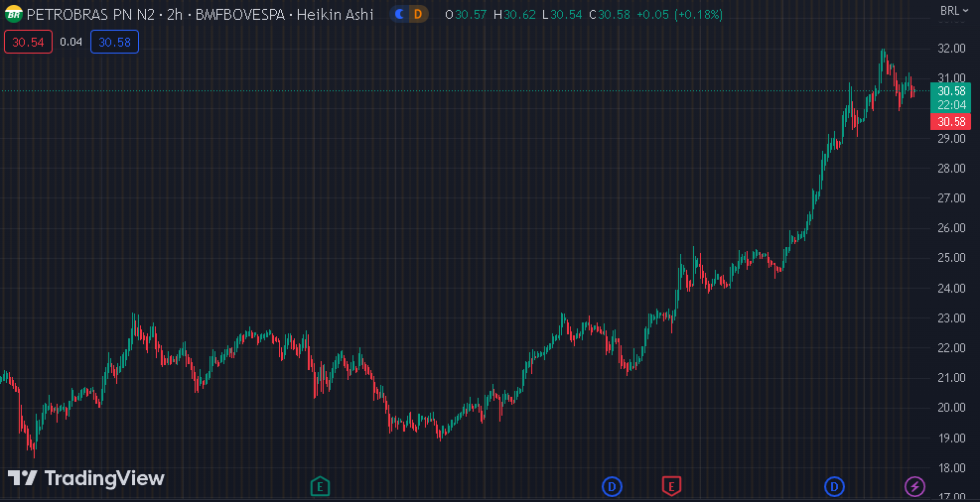Select the 0.04 spread value
This screenshot has height=502, width=980.
71,42
